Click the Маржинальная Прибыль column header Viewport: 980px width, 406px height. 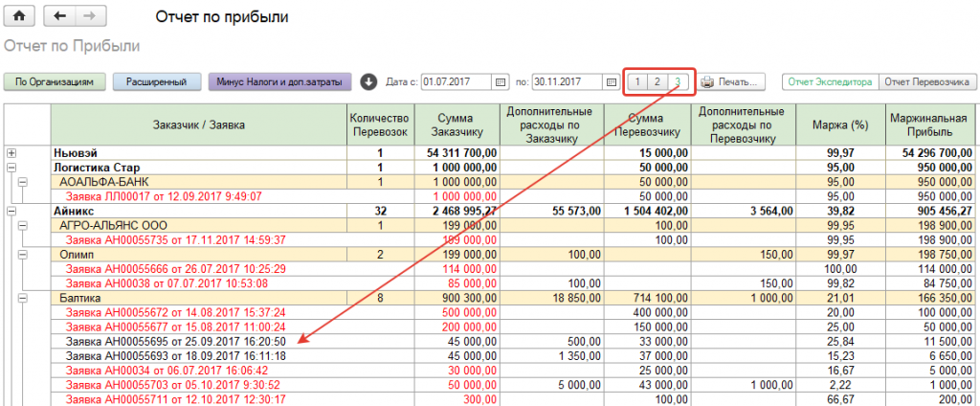pos(929,125)
